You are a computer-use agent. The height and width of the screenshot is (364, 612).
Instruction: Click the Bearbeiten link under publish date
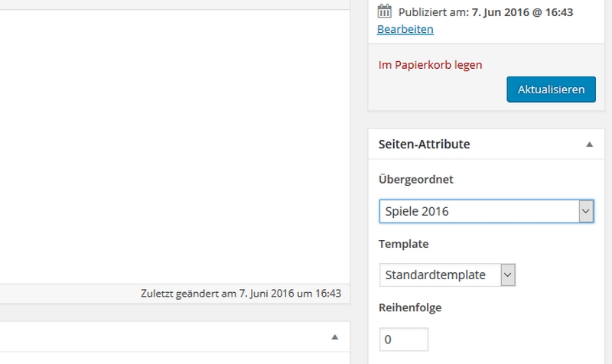(x=405, y=29)
